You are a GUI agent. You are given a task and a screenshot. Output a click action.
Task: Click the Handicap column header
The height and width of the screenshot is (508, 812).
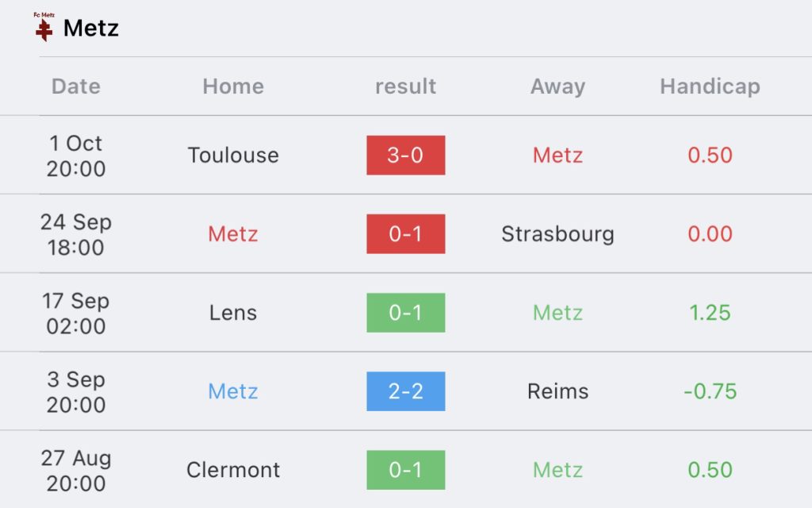pos(710,87)
